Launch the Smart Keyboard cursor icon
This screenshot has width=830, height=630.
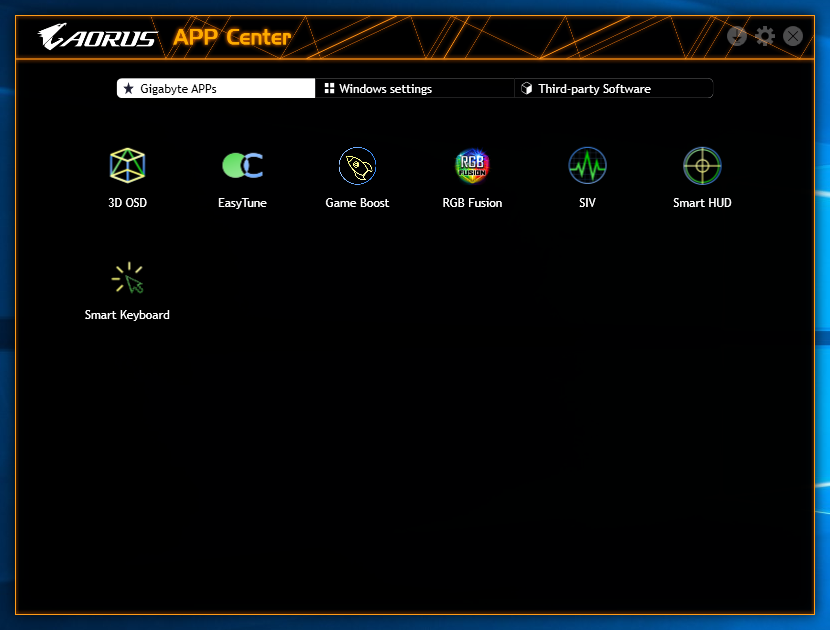pos(128,278)
